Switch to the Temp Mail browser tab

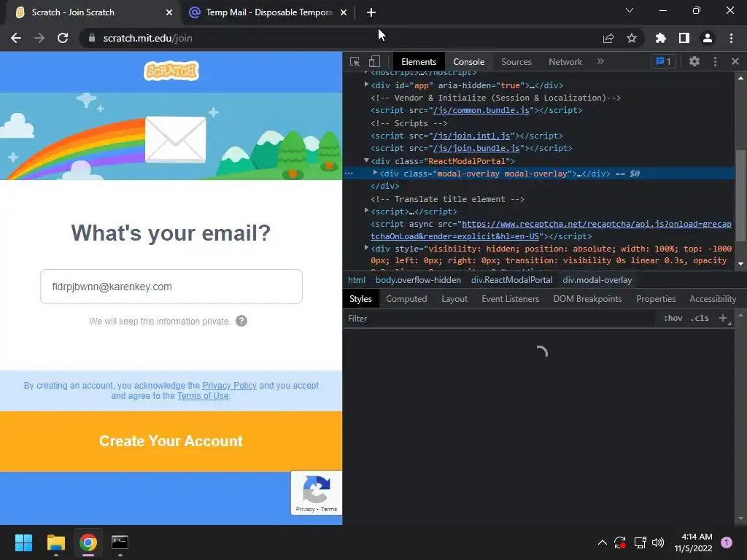coord(268,12)
